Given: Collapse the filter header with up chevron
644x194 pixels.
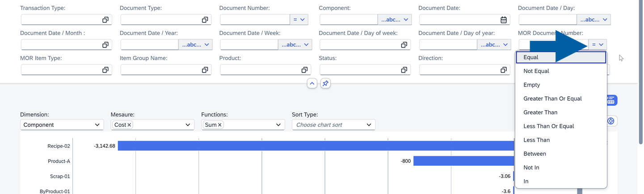Looking at the screenshot, I should pos(312,83).
